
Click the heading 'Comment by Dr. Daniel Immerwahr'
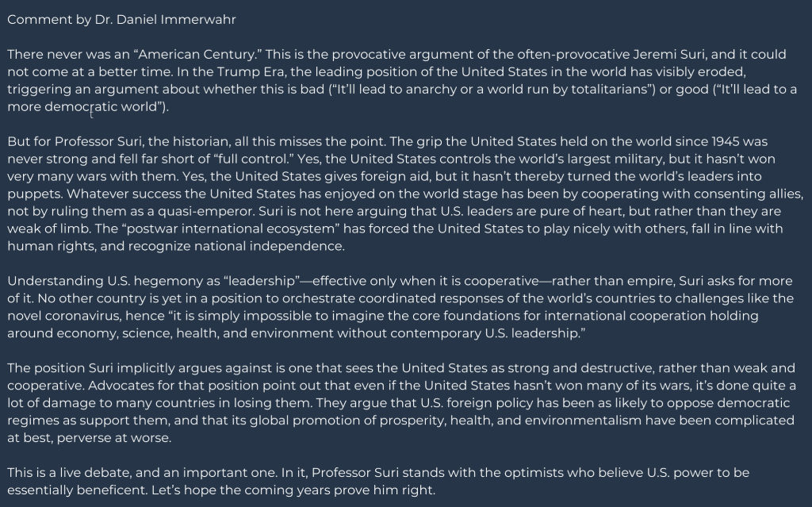pos(121,20)
